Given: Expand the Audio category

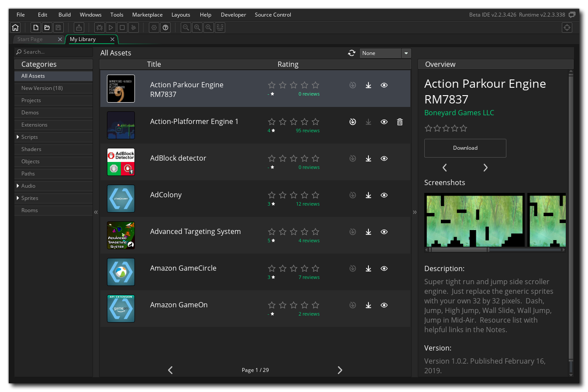Looking at the screenshot, I should [x=18, y=186].
